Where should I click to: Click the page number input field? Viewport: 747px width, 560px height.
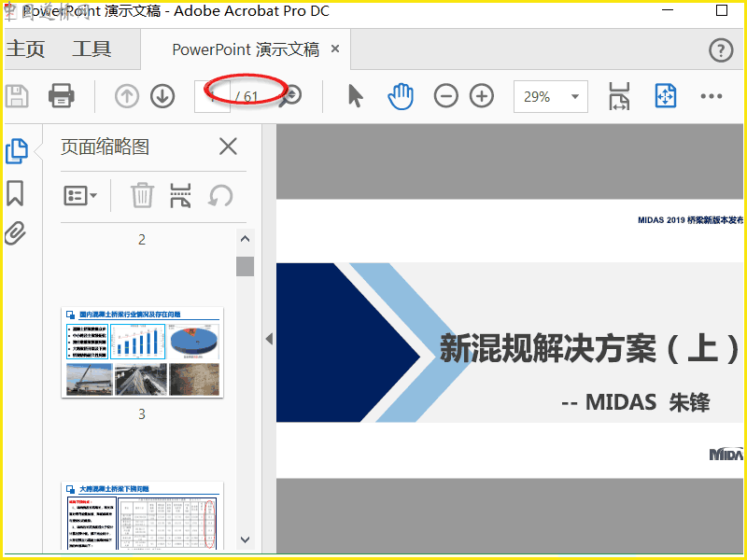[x=213, y=97]
